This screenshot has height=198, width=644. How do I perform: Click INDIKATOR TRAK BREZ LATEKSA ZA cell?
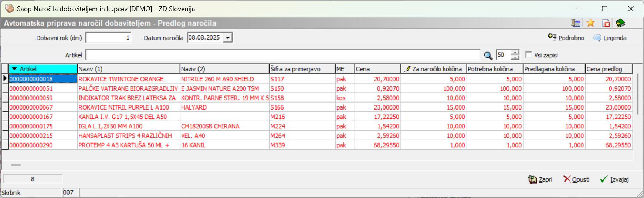(128, 98)
